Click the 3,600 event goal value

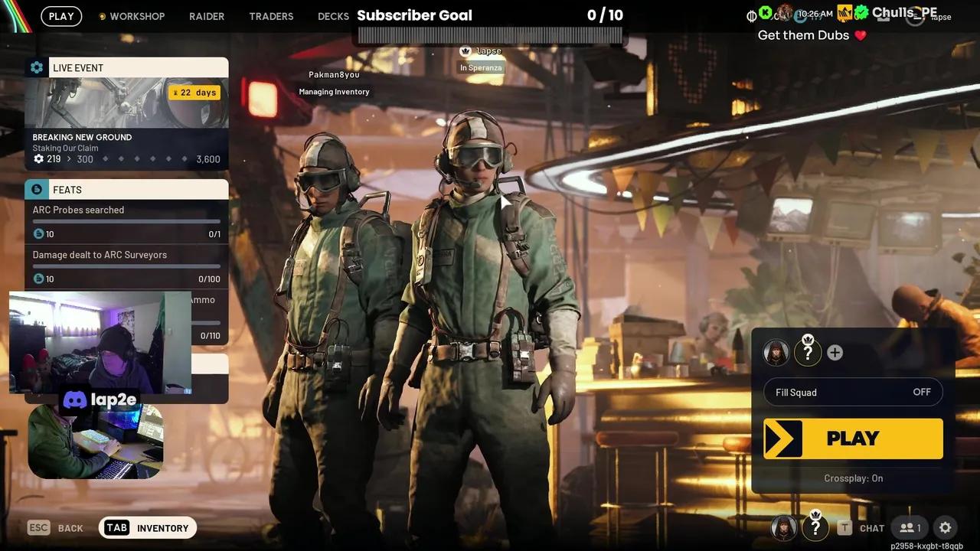tap(208, 159)
